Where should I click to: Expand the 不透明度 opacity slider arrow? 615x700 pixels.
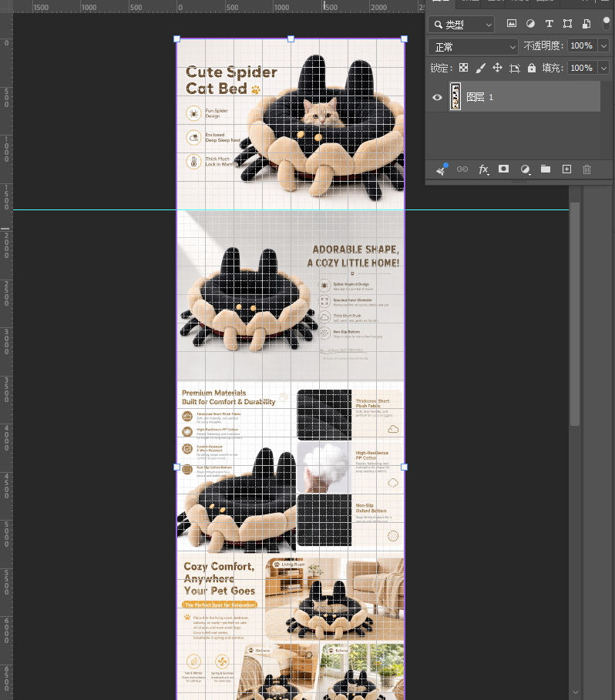[x=603, y=45]
